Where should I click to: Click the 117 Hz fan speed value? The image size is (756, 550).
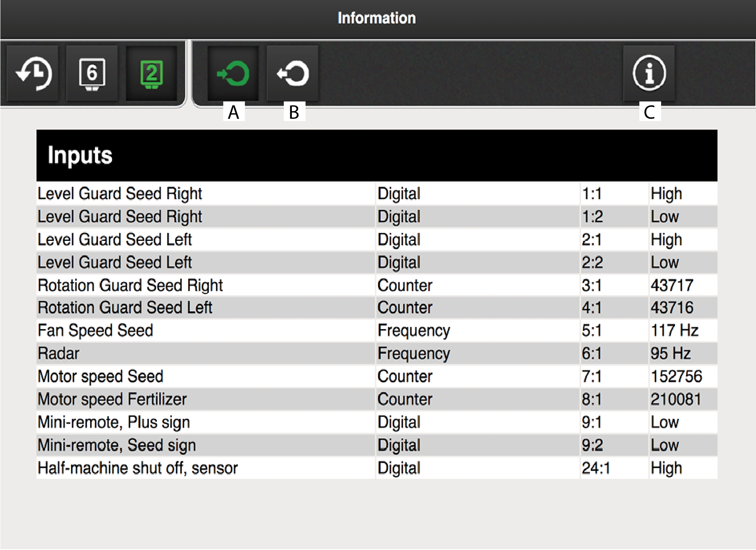point(674,331)
